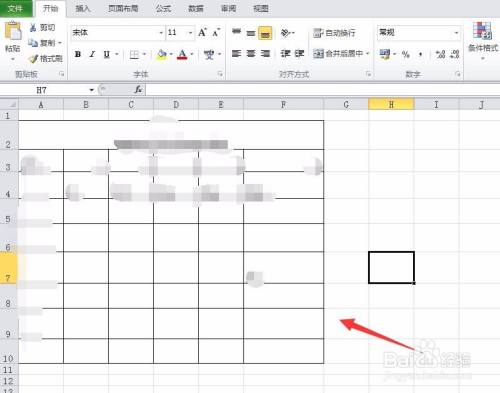Viewport: 500px width, 393px height.
Task: Select the column H header
Action: click(391, 105)
